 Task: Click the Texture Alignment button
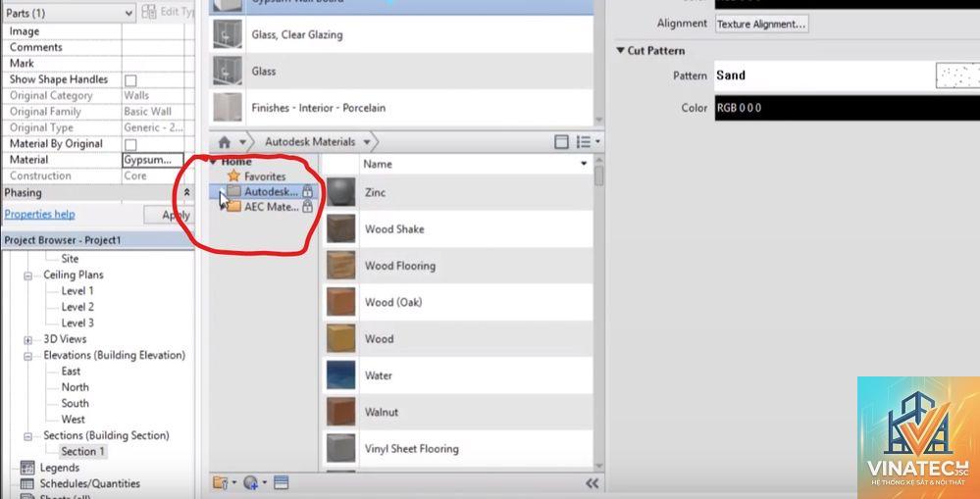761,24
